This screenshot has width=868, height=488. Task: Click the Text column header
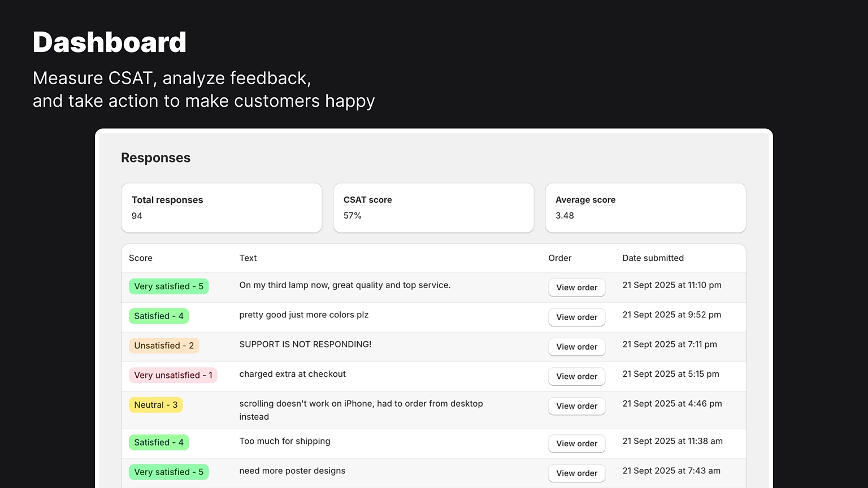click(248, 258)
